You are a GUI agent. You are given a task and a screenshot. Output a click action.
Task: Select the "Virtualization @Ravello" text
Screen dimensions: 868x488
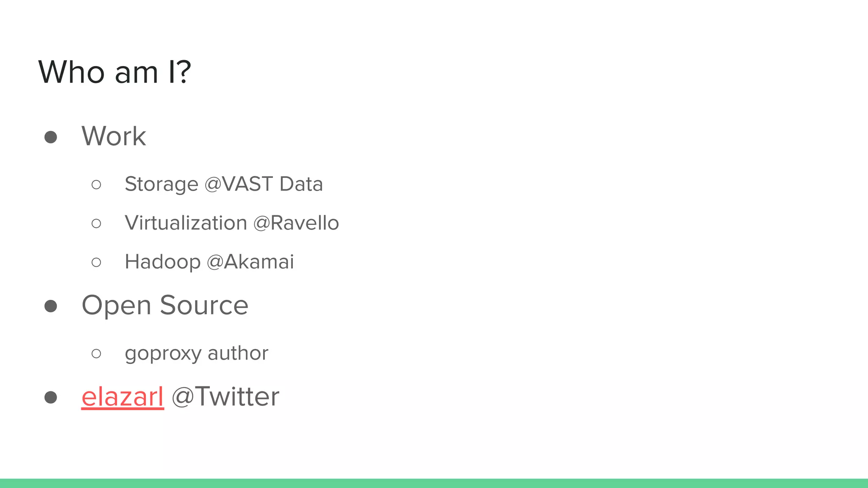tap(231, 223)
